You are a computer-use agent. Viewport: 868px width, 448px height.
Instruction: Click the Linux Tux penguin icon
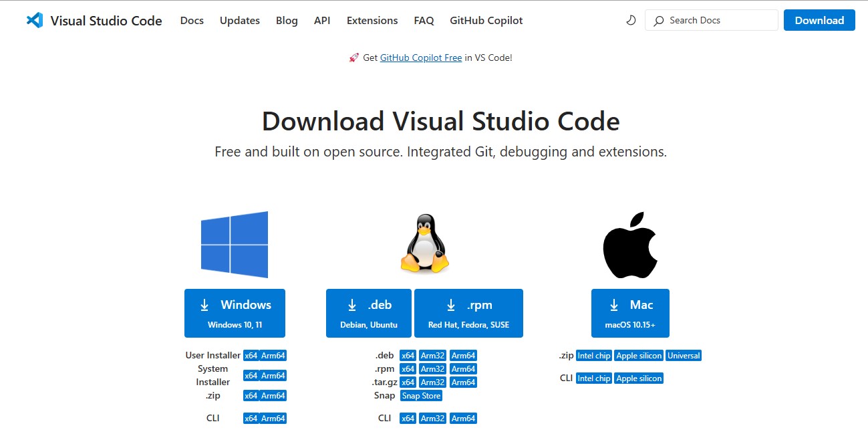point(424,244)
